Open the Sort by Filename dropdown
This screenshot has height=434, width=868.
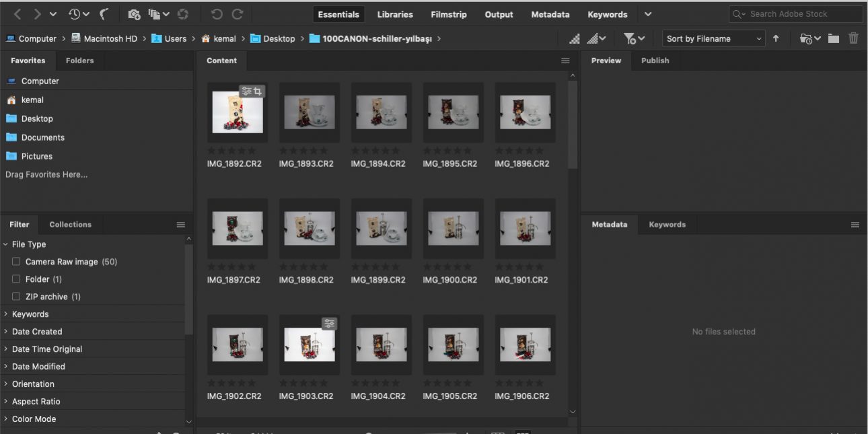[x=714, y=38]
